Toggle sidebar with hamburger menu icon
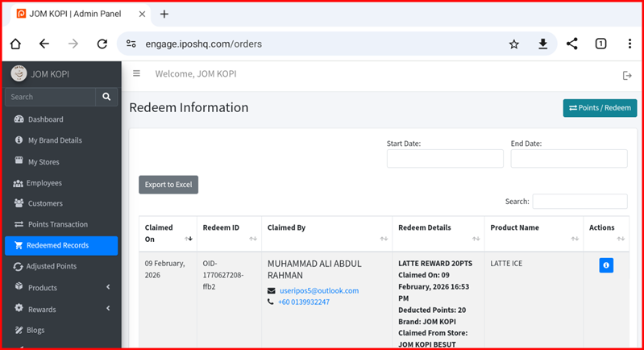The height and width of the screenshot is (350, 644). [136, 73]
